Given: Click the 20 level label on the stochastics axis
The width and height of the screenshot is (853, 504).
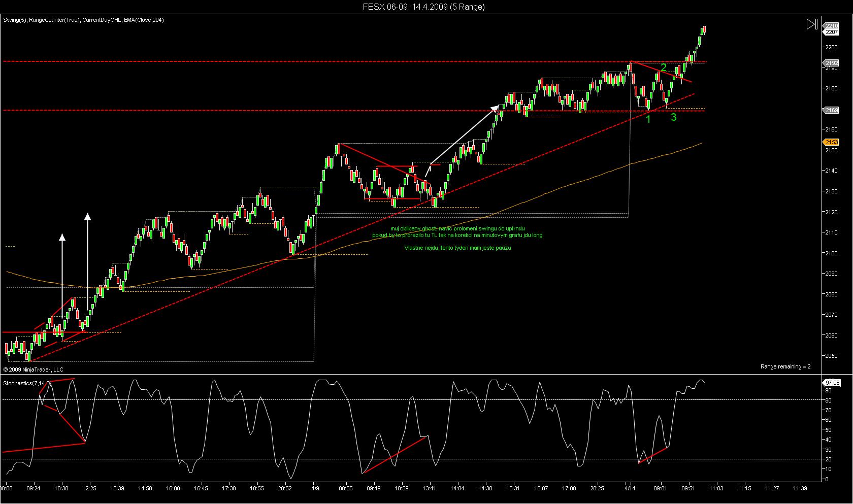Looking at the screenshot, I should (828, 459).
